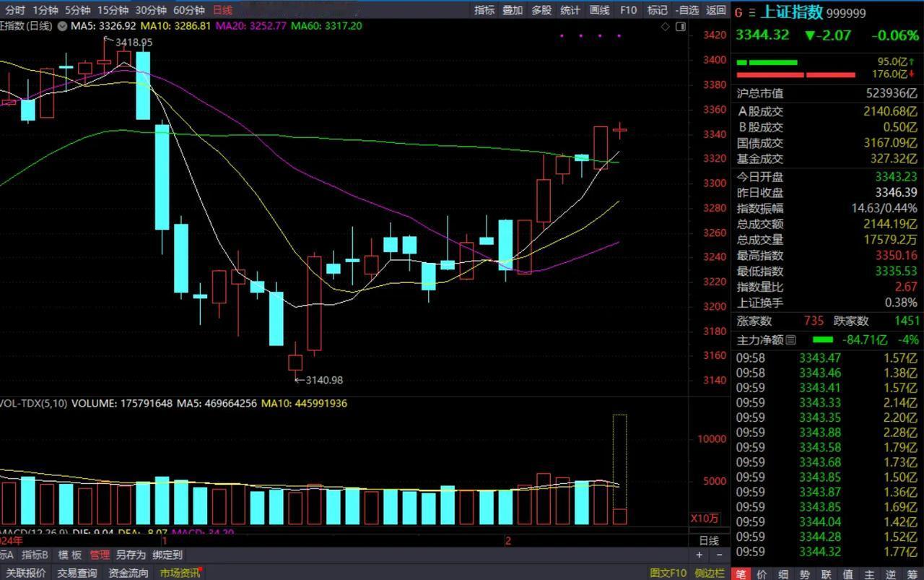Select the 联 linked tab in sidebar
Screen dimensions: 924x580
pyautogui.click(x=827, y=574)
